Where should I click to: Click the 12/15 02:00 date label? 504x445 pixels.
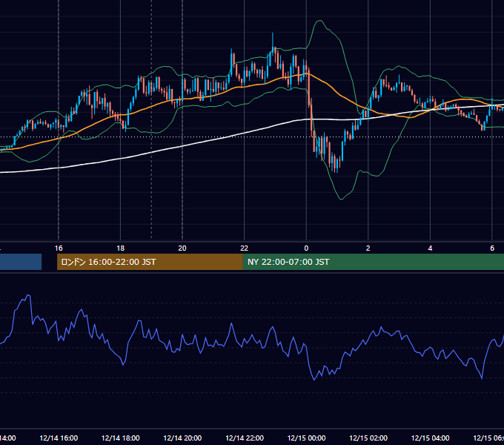[368, 438]
